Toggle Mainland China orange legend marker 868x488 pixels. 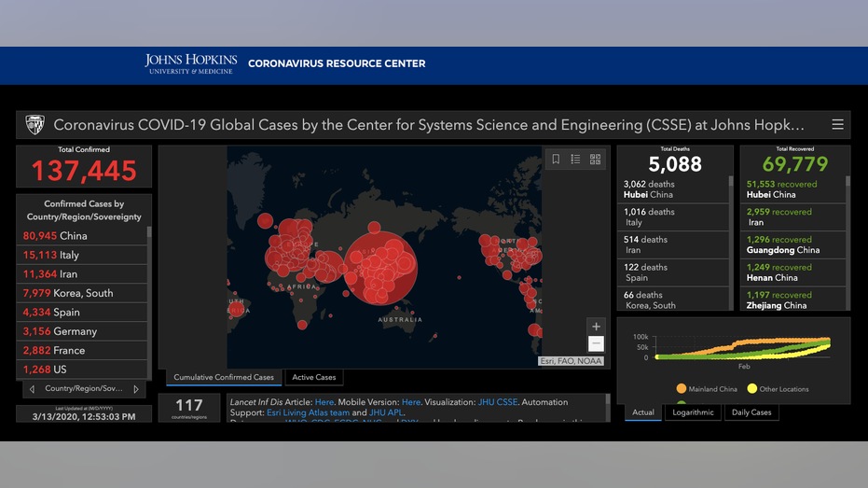(682, 389)
